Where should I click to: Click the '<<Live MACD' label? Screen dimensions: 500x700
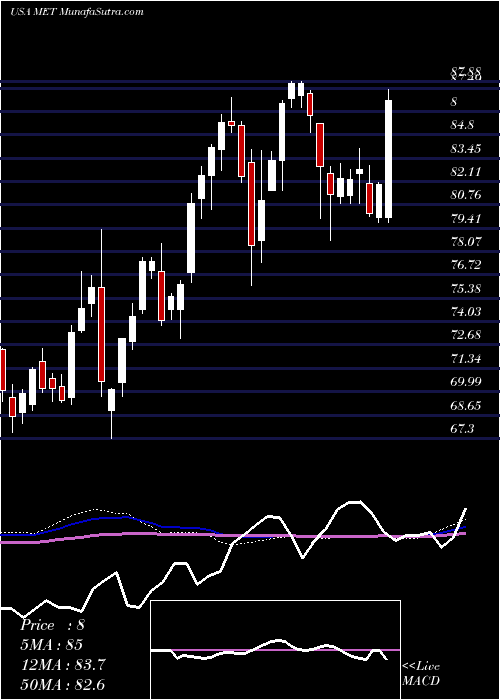421,674
